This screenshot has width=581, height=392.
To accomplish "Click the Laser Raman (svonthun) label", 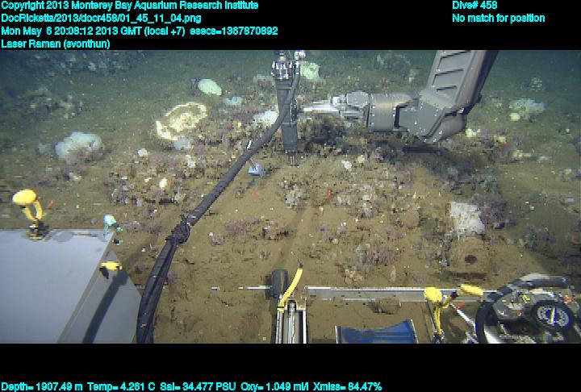I will [x=56, y=44].
